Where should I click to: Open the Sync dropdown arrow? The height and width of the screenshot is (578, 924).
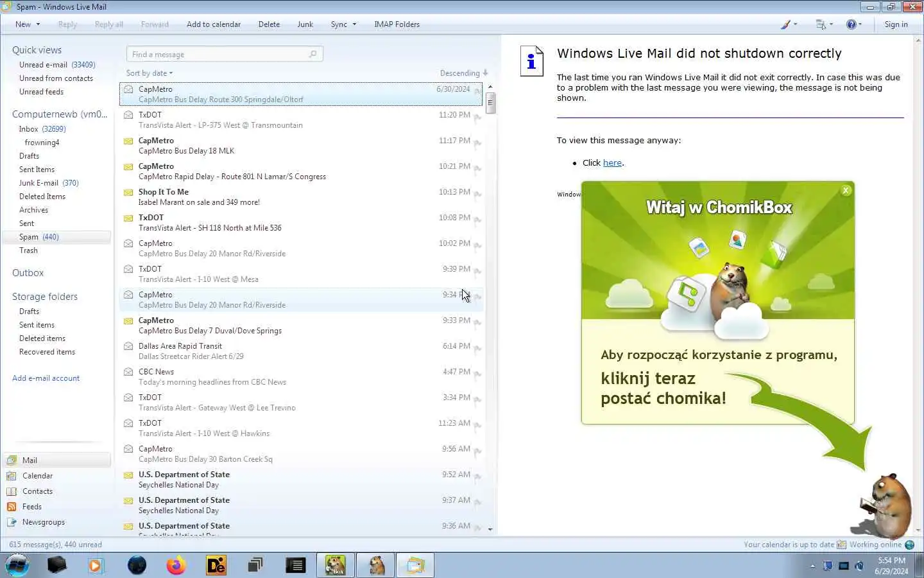[x=354, y=24]
